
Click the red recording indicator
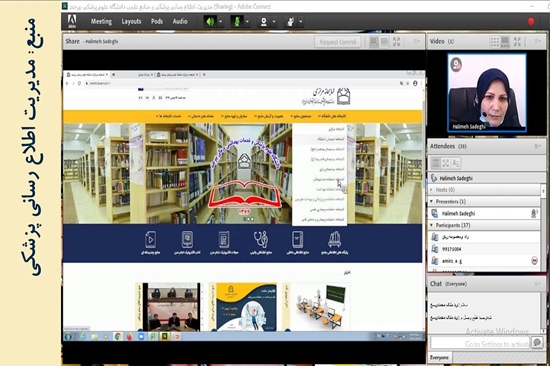tap(531, 21)
